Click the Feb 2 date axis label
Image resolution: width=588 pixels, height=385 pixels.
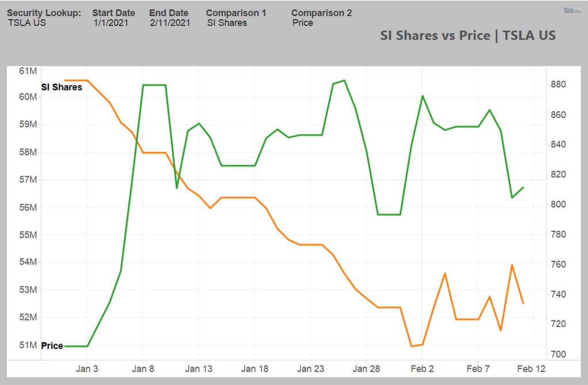(x=422, y=369)
